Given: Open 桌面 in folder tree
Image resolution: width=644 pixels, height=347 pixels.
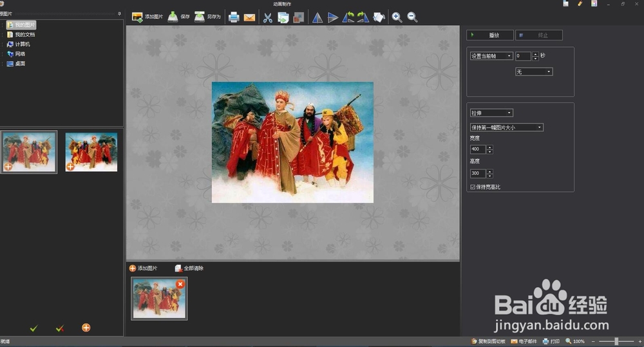Looking at the screenshot, I should (x=17, y=64).
